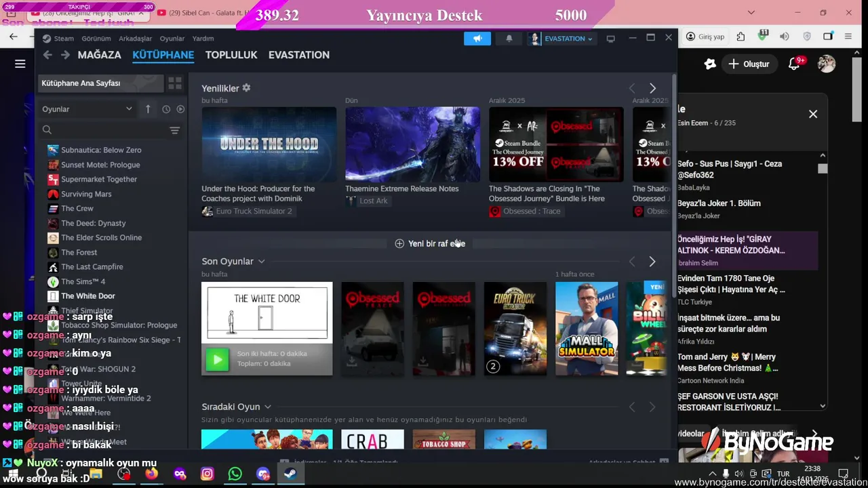Screen dimensions: 868x488
Task: Go back with Steam's left arrow
Action: tap(47, 55)
